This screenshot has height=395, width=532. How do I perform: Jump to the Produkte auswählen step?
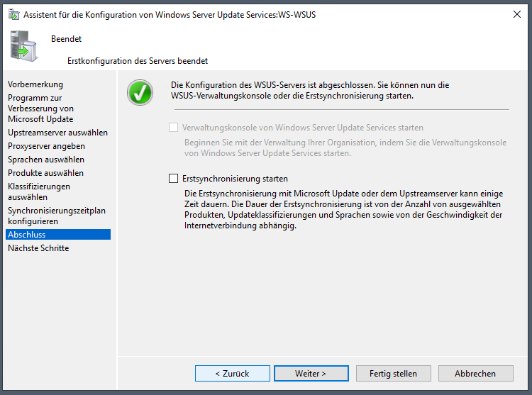[x=46, y=173]
